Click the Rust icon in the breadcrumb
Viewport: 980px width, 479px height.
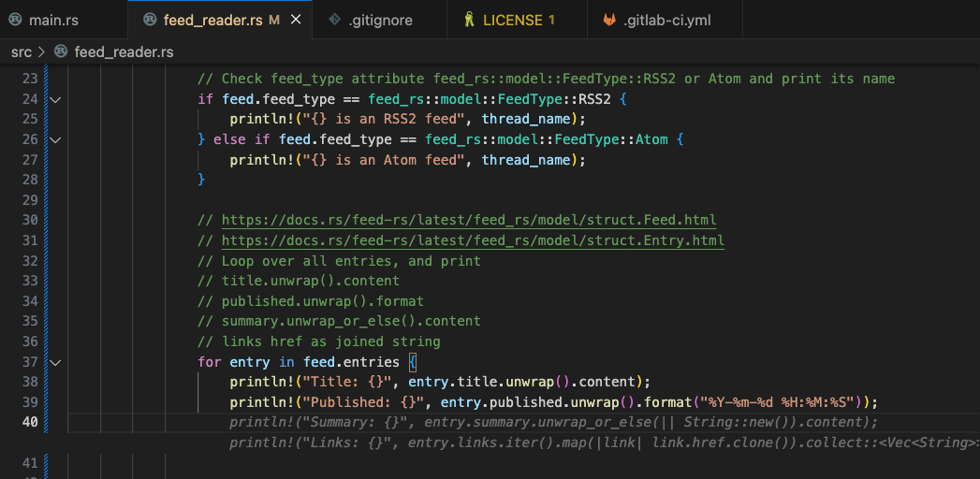click(x=61, y=52)
